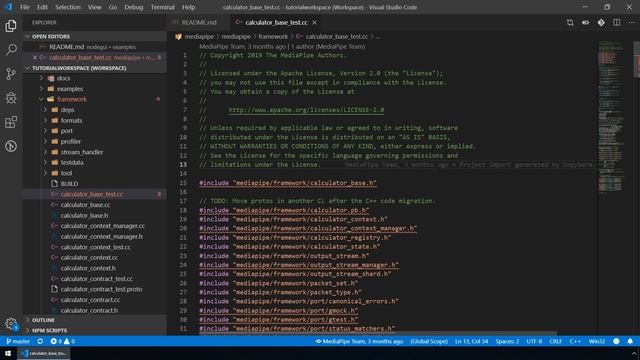Toggle file blame eye icon in editor toolbar
The image size is (640, 360).
point(585,22)
